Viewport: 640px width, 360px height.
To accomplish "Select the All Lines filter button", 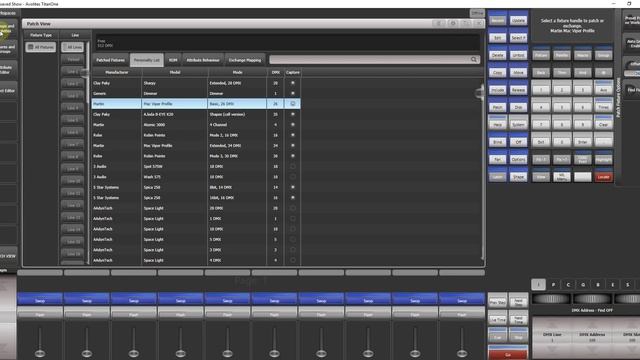I will point(73,47).
